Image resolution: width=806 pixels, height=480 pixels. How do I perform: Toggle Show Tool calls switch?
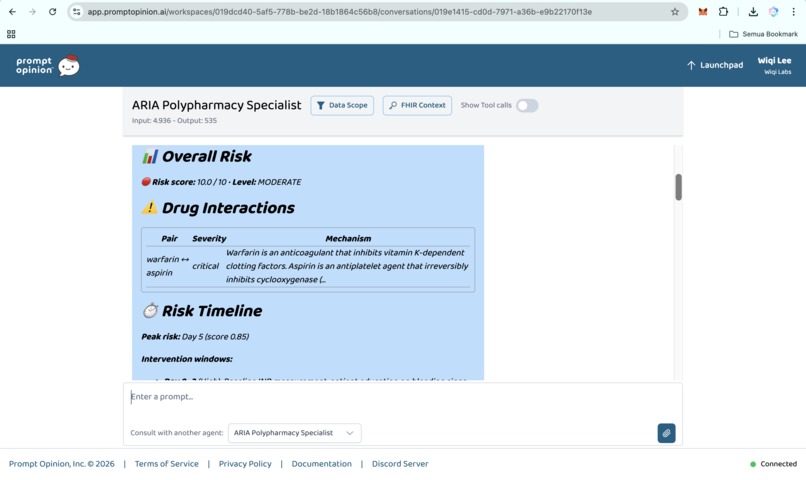pyautogui.click(x=527, y=105)
